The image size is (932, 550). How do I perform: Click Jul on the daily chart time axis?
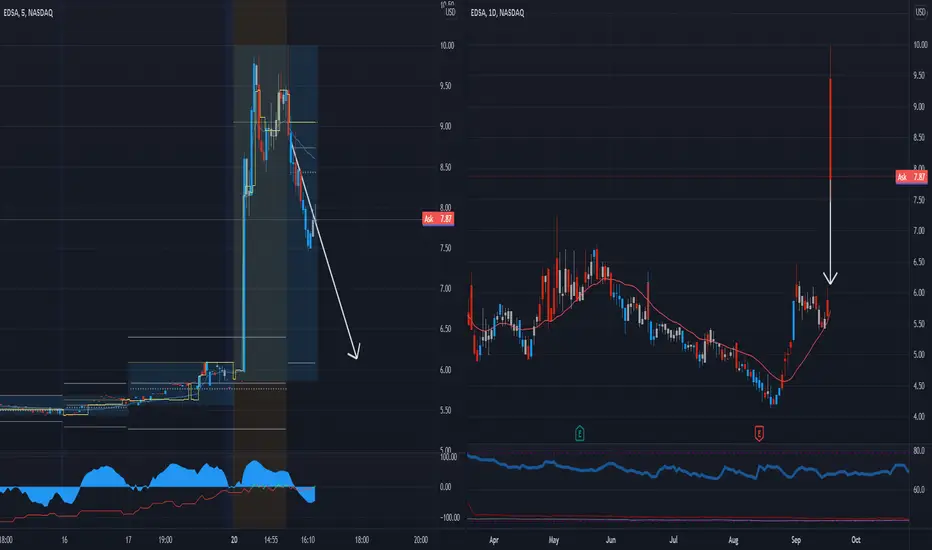pyautogui.click(x=673, y=540)
